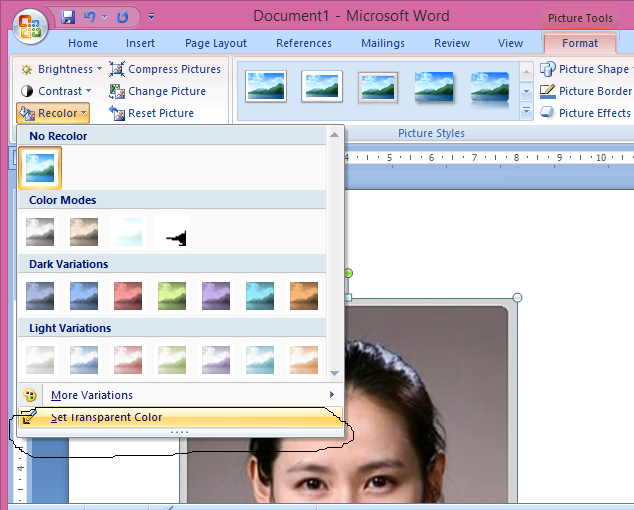Image resolution: width=634 pixels, height=510 pixels.
Task: Apply the aqua dark variation
Action: click(260, 296)
